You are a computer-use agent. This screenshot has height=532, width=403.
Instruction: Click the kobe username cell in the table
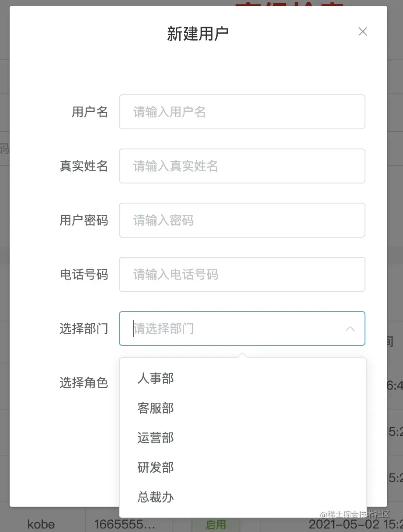tap(41, 524)
